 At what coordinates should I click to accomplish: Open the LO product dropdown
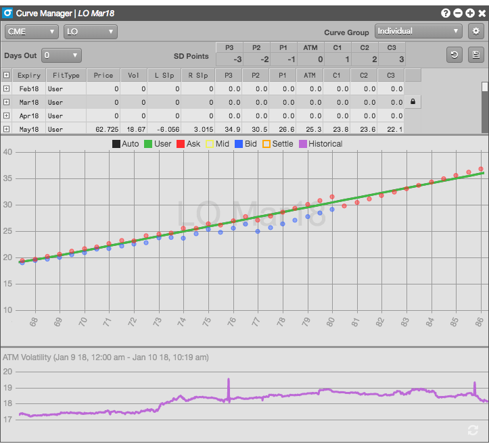[91, 32]
